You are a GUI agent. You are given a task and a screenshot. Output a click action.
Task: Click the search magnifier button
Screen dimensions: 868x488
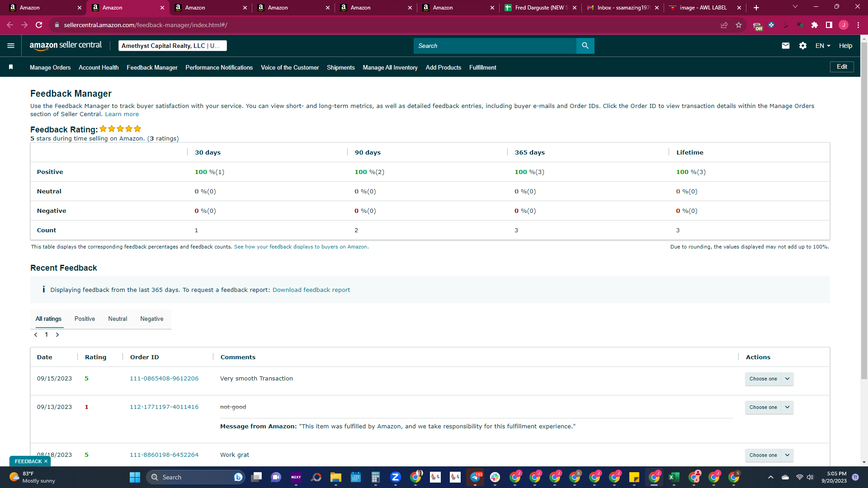tap(585, 46)
